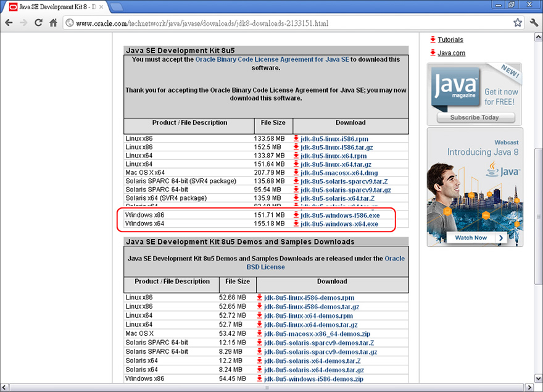The image size is (543, 392).
Task: Download jdk-8u5-linux-x64.tar.gz
Action: (x=336, y=164)
